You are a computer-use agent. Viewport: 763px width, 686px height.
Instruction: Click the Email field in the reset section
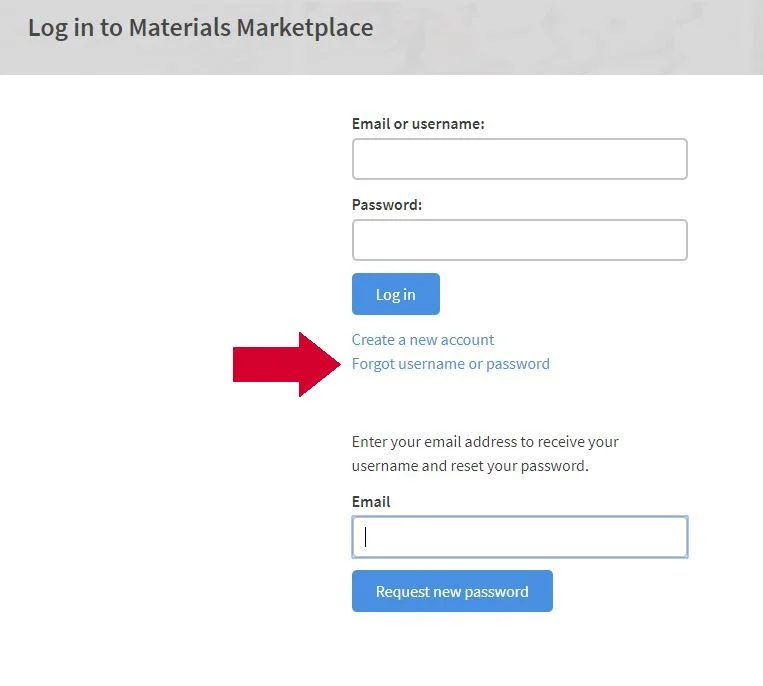coord(520,537)
